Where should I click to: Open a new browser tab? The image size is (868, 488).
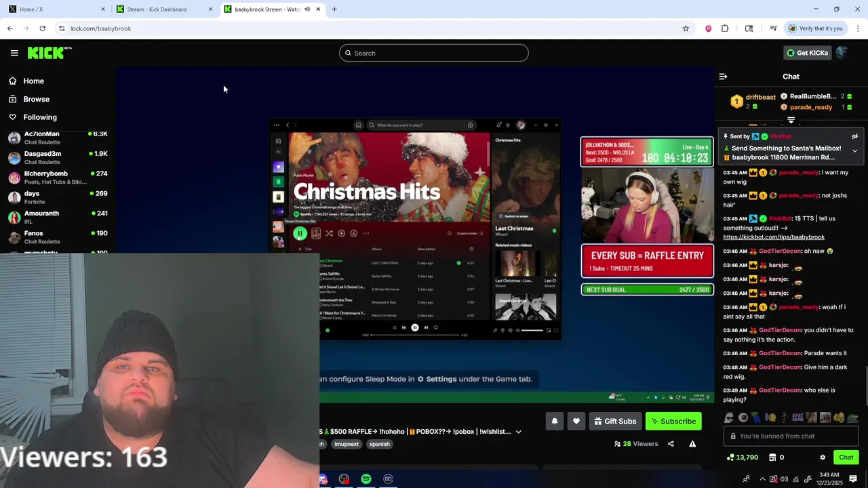[x=334, y=9]
